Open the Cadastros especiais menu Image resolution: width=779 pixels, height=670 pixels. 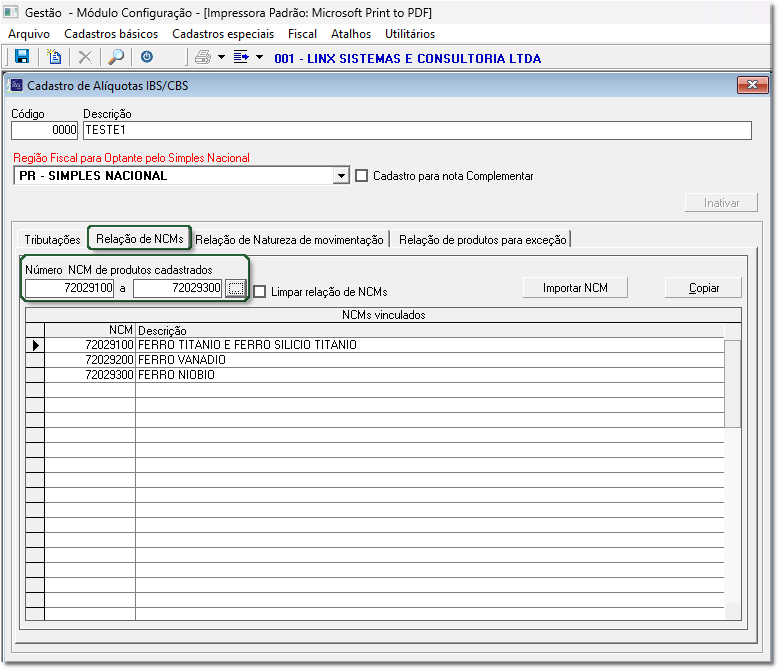[x=223, y=34]
